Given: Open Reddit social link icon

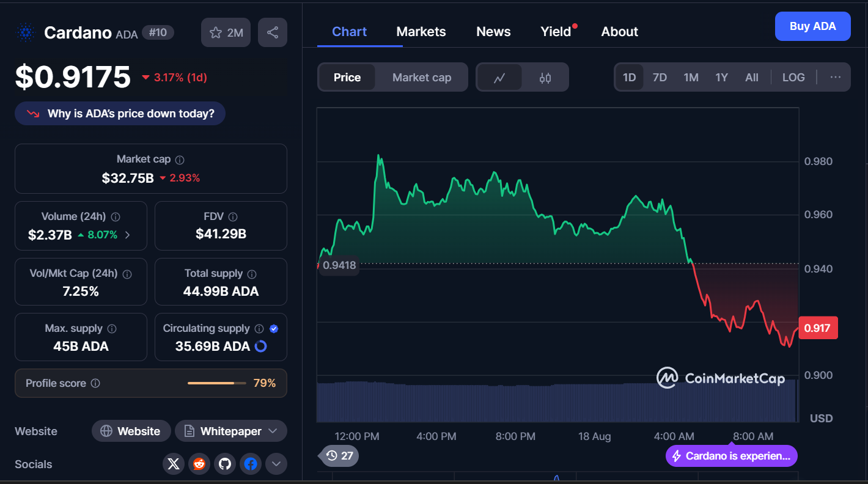Looking at the screenshot, I should coord(199,464).
